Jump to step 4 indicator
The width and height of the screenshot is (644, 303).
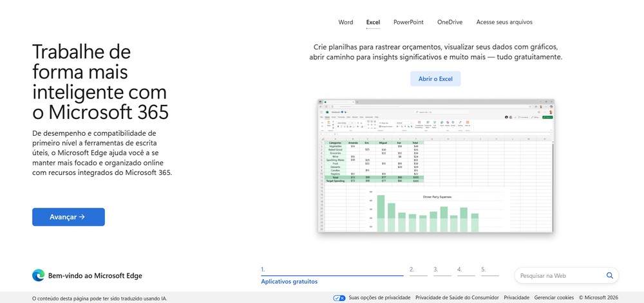466,271
